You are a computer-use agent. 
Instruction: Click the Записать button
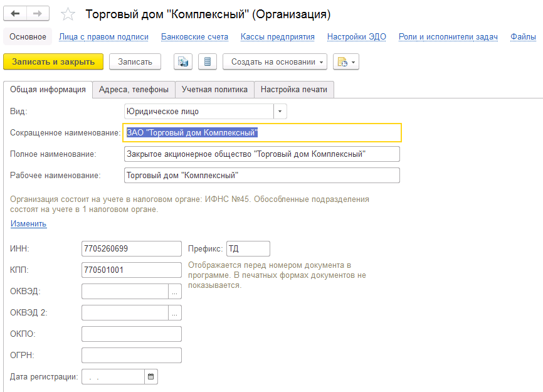135,61
